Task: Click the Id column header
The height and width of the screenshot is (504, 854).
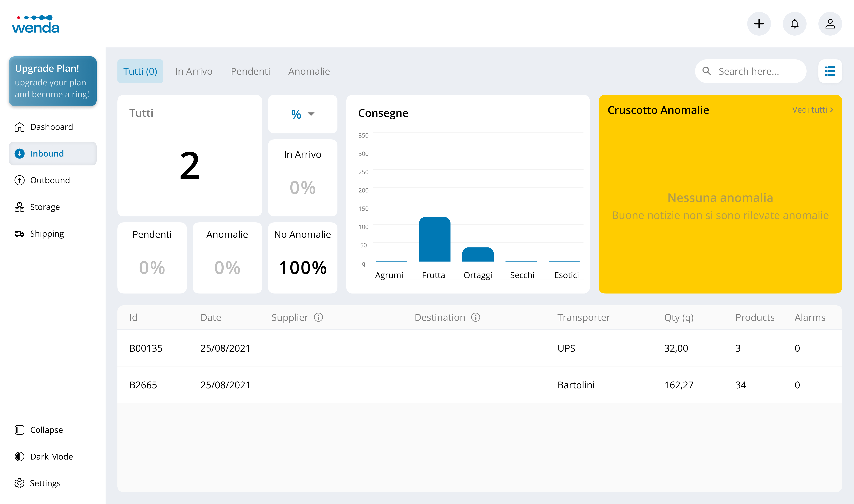Action: (133, 317)
